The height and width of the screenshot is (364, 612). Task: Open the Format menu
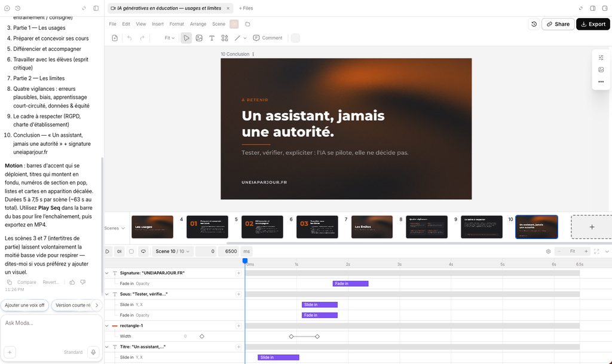pyautogui.click(x=176, y=24)
